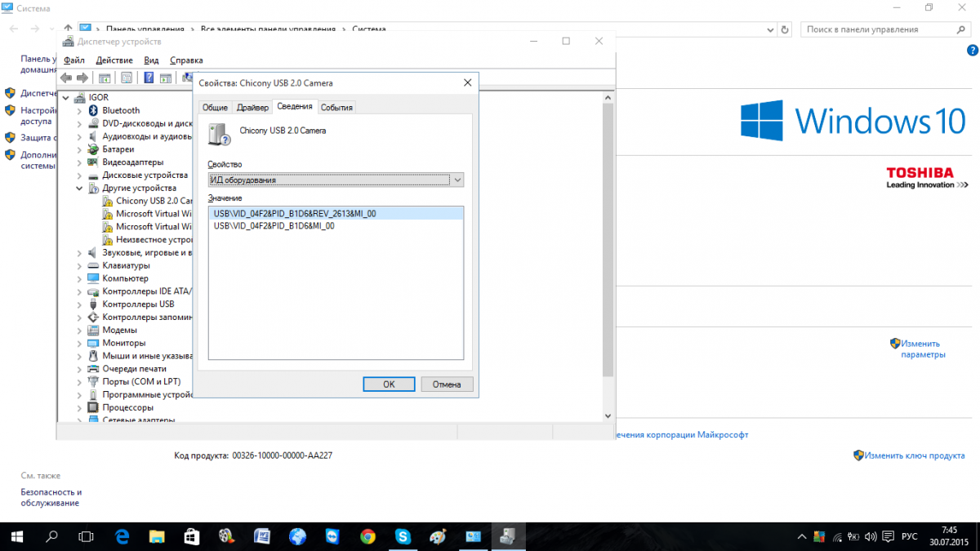Screen dimensions: 980x551
Task: Click the Отмена button
Action: point(447,384)
